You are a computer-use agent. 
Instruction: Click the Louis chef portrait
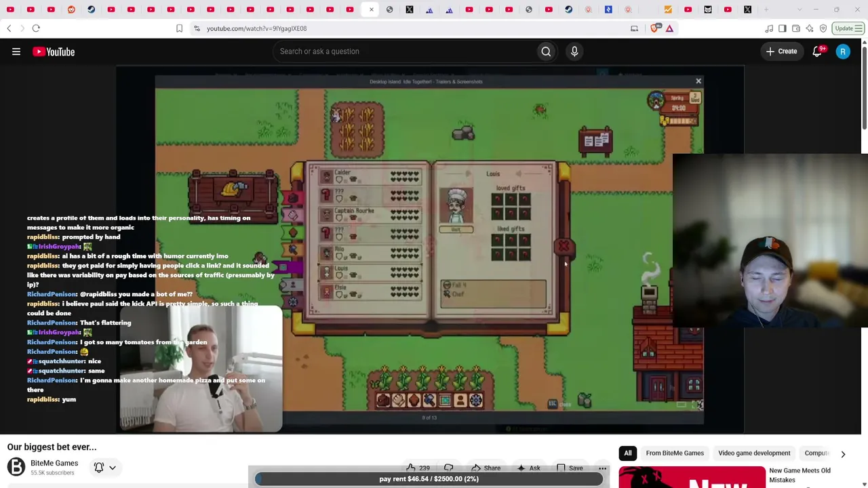456,206
